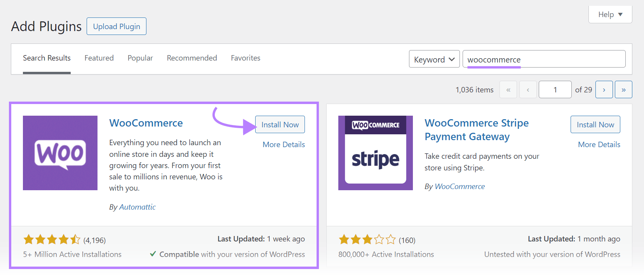Install the WooCommerce plugin now
Screen dimensions: 644x276
(x=280, y=125)
